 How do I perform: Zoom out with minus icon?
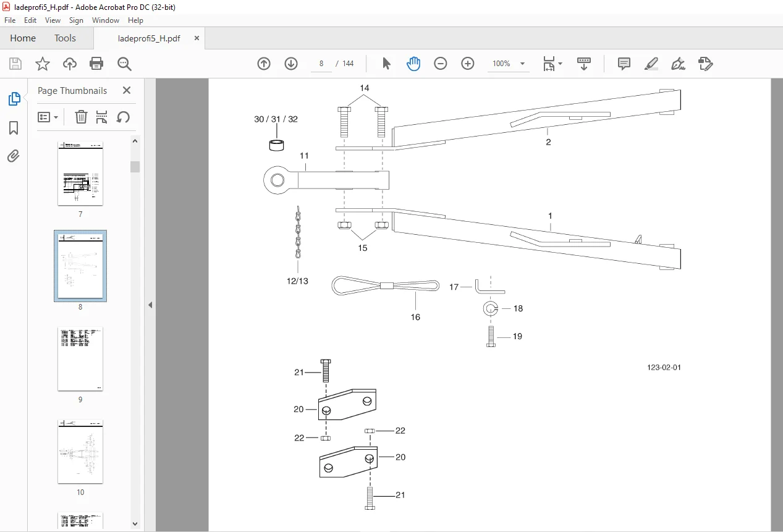click(x=441, y=64)
